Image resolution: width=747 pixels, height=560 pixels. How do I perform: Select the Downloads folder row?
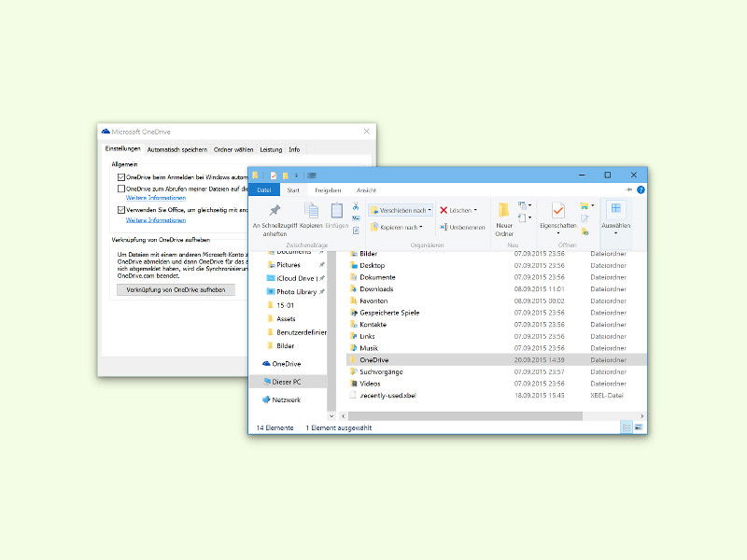pos(497,289)
